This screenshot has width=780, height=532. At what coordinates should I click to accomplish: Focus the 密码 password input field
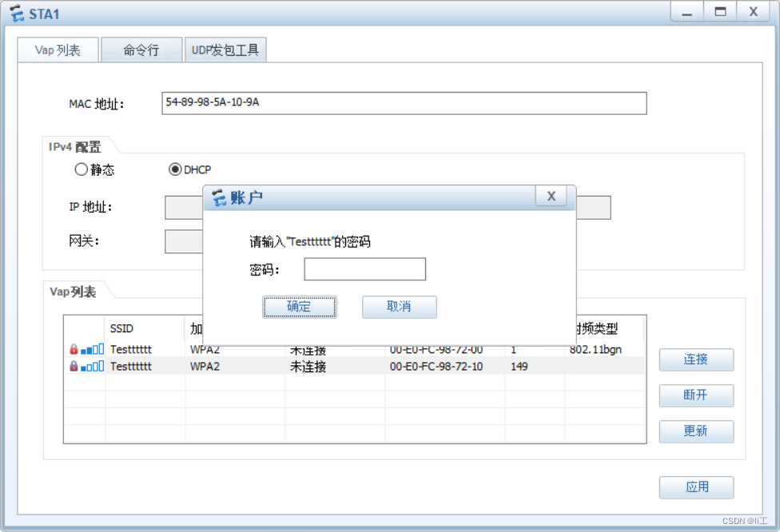pos(364,269)
